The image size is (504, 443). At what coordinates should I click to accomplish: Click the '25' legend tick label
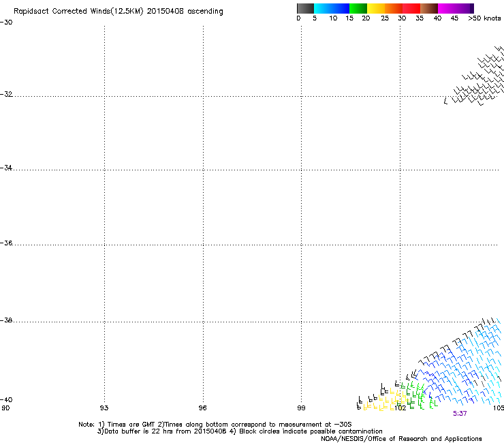[x=385, y=18]
